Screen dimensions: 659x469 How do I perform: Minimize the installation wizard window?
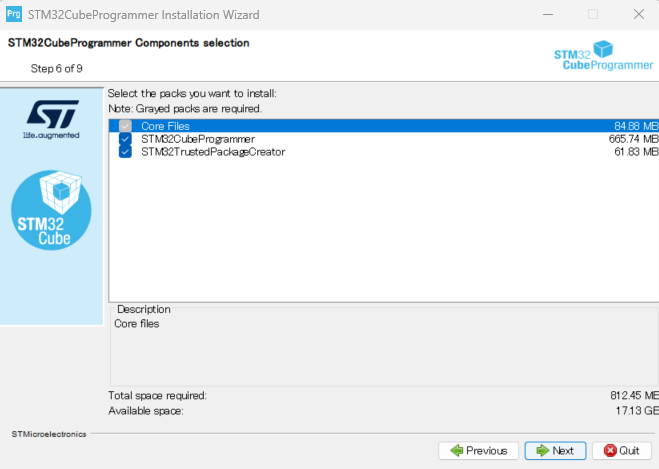[x=546, y=15]
